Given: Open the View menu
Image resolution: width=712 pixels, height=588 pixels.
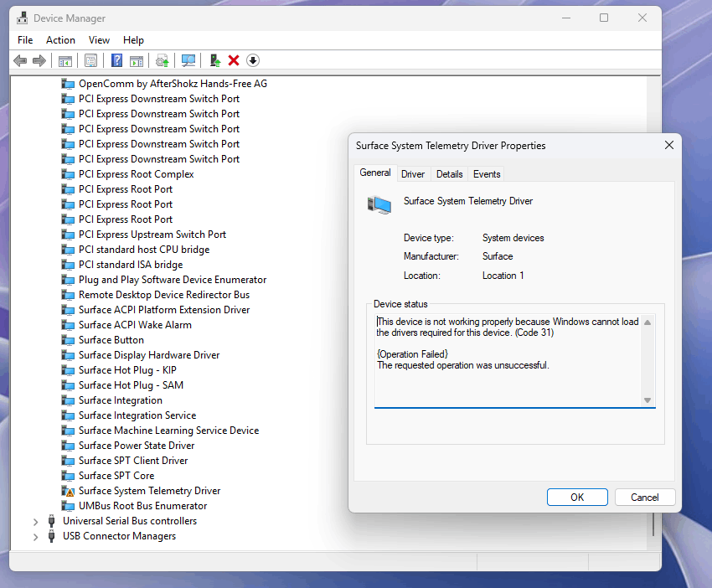Looking at the screenshot, I should [x=99, y=40].
